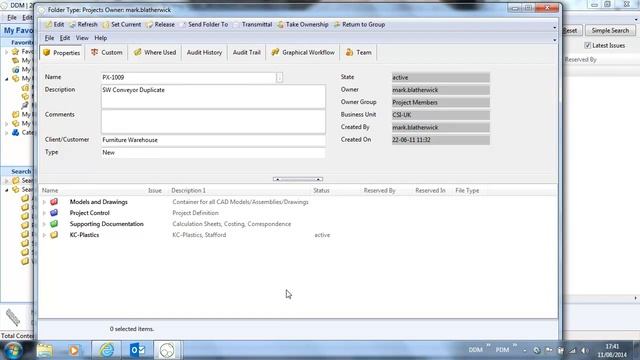Screen dimensions: 640x360
Task: Click the empty Comments text box
Action: [x=213, y=122]
